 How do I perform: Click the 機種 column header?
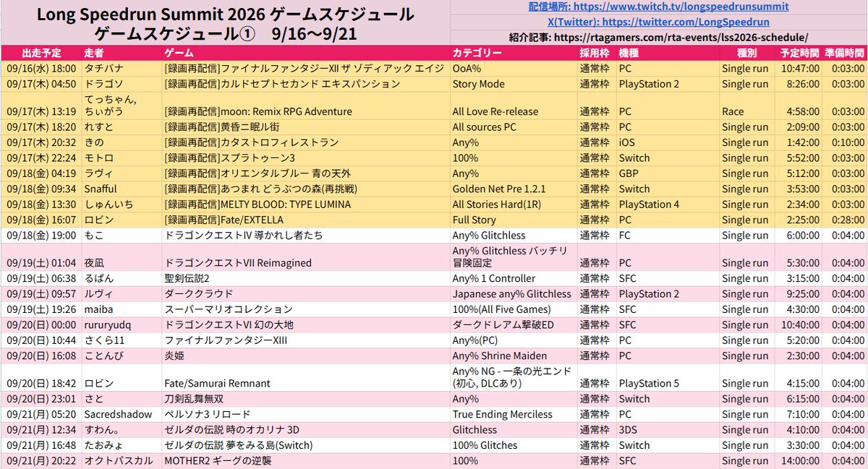tap(668, 53)
